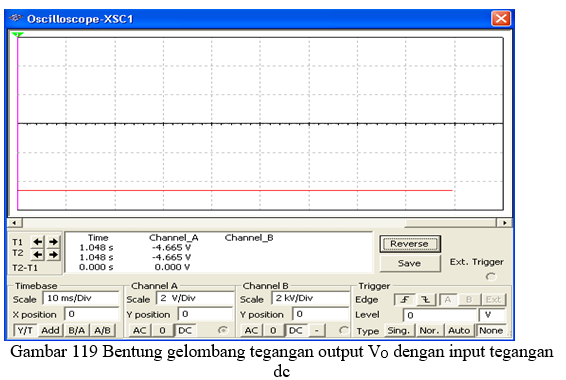Screen dimensions: 566x380
Task: Set Channel A coupling to DC
Action: click(185, 330)
